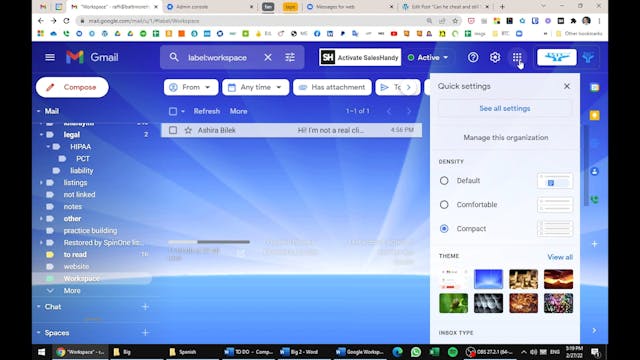Image resolution: width=640 pixels, height=360 pixels.
Task: Collapse the Mail section
Action: [x=38, y=111]
